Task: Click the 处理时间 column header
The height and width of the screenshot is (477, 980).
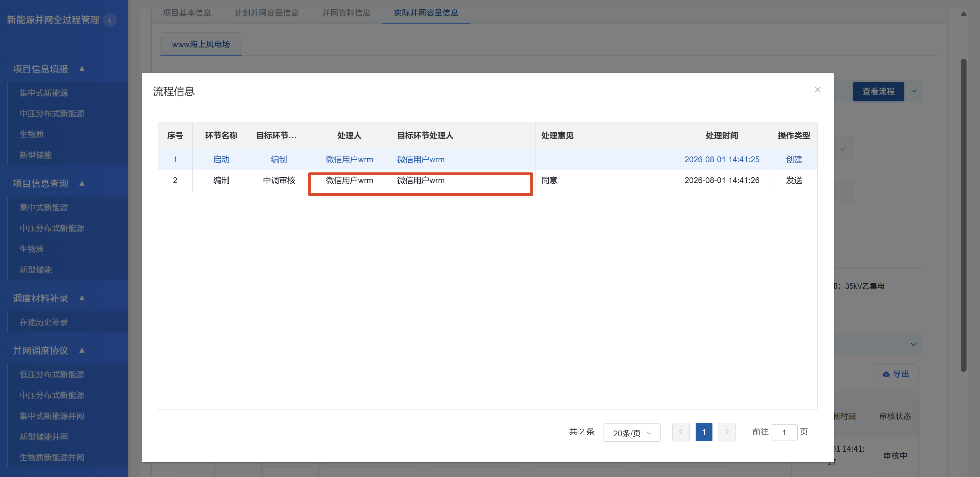Action: (722, 136)
